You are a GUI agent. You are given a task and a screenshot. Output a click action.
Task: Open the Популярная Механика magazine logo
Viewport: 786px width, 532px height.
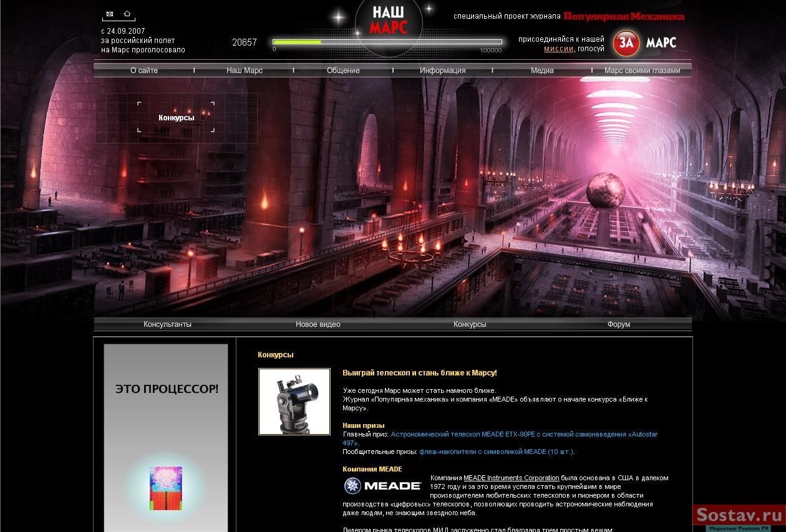click(x=624, y=17)
